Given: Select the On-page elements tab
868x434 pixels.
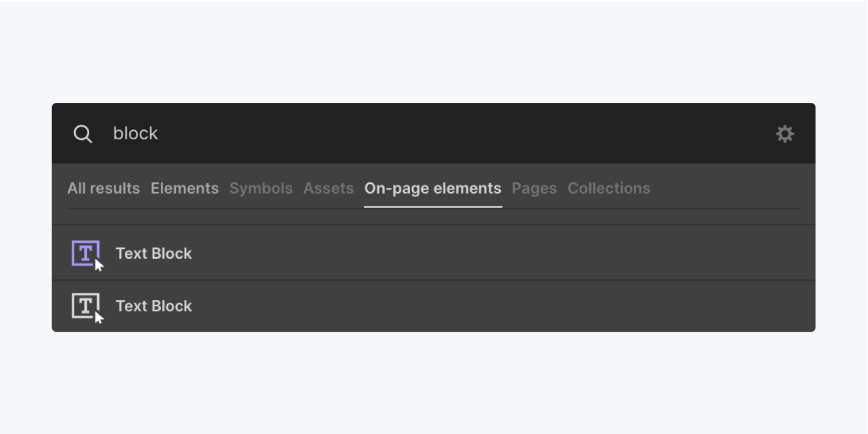Looking at the screenshot, I should coord(433,188).
